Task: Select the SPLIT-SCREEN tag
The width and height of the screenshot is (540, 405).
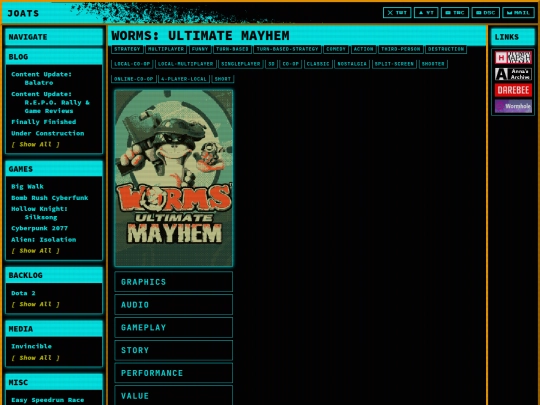Action: coord(394,64)
